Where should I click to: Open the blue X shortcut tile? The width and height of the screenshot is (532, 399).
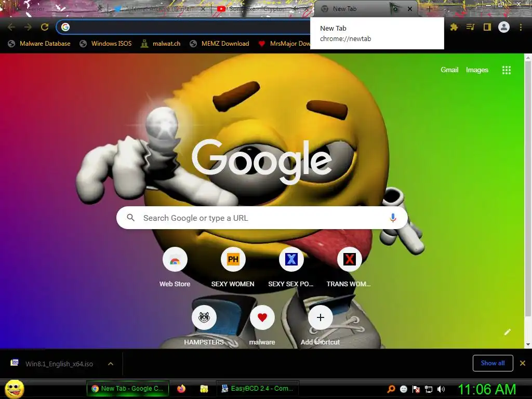(x=291, y=260)
